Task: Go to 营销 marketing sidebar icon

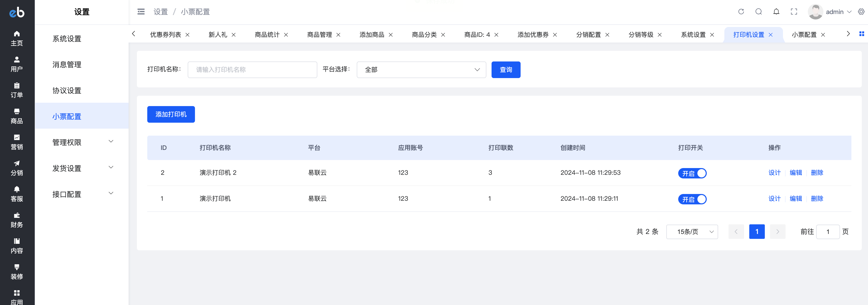Action: 17,142
